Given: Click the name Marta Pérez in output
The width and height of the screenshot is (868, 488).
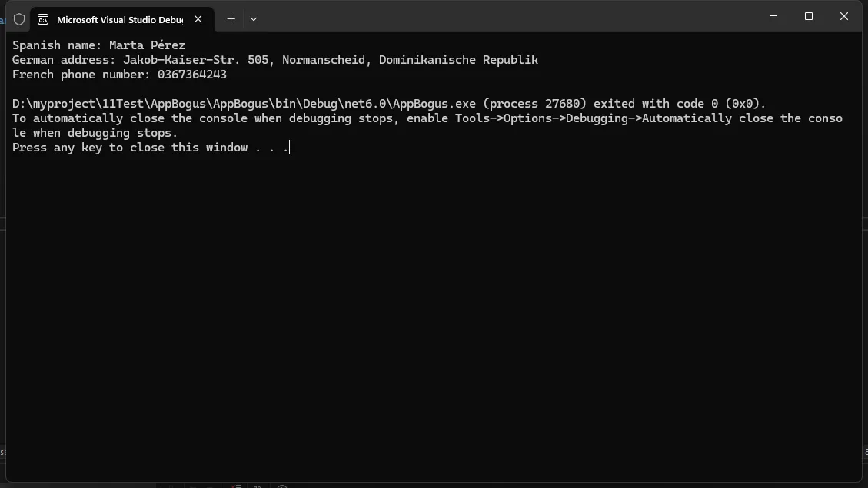Looking at the screenshot, I should pos(147,45).
